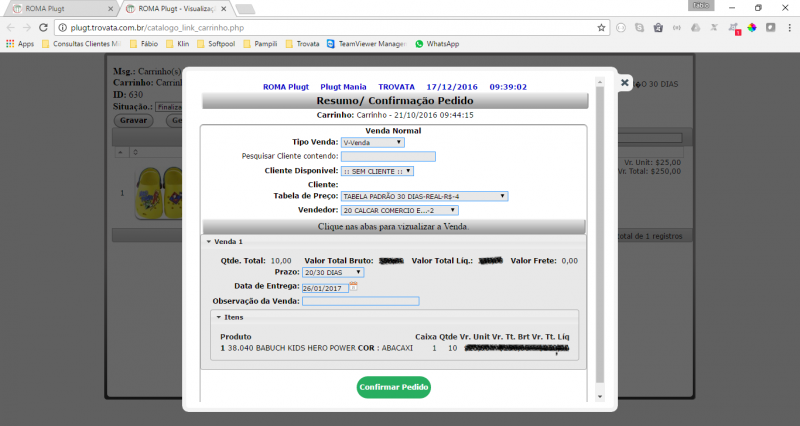Click the Data de Entrega date field
Image resolution: width=800 pixels, height=426 pixels.
326,288
